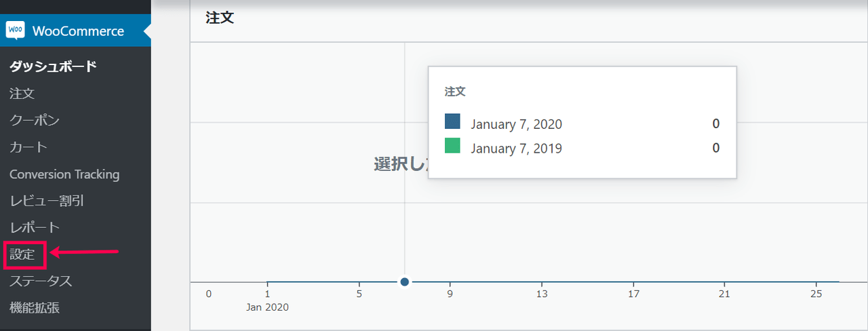Open Conversion Tracking settings page
This screenshot has width=868, height=331.
(64, 174)
